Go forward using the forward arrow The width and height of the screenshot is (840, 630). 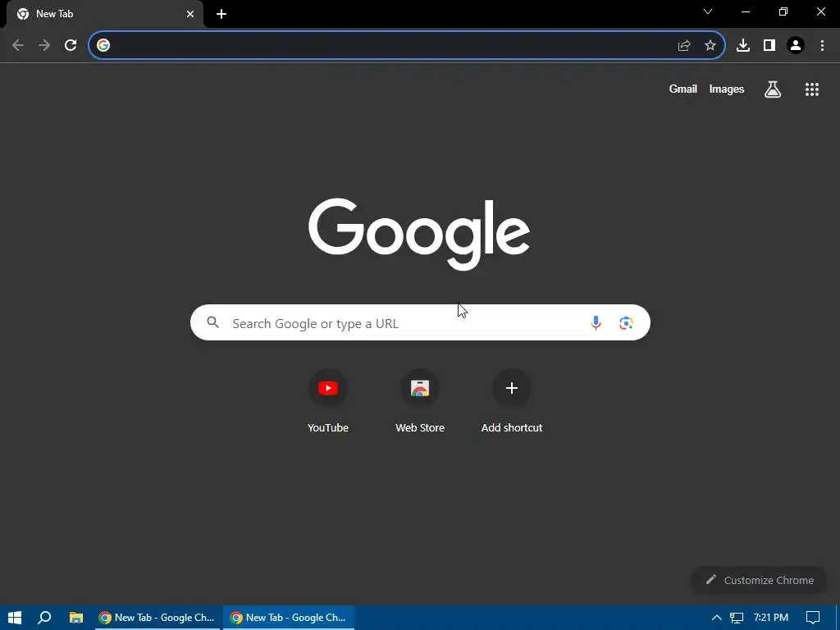[44, 45]
